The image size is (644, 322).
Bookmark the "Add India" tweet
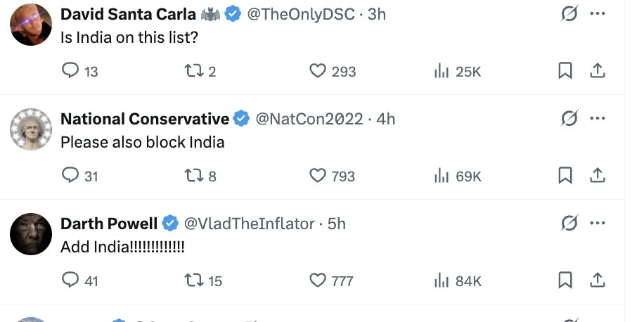(x=565, y=281)
